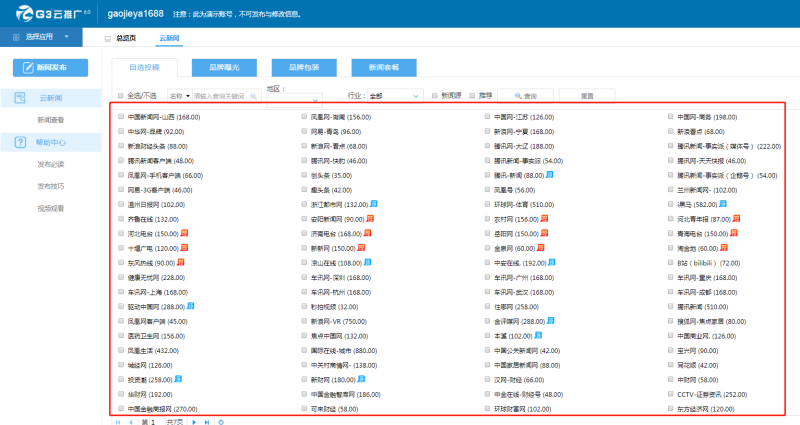This screenshot has width=800, height=425.
Task: Go to first page with pagination icon
Action: [x=118, y=422]
